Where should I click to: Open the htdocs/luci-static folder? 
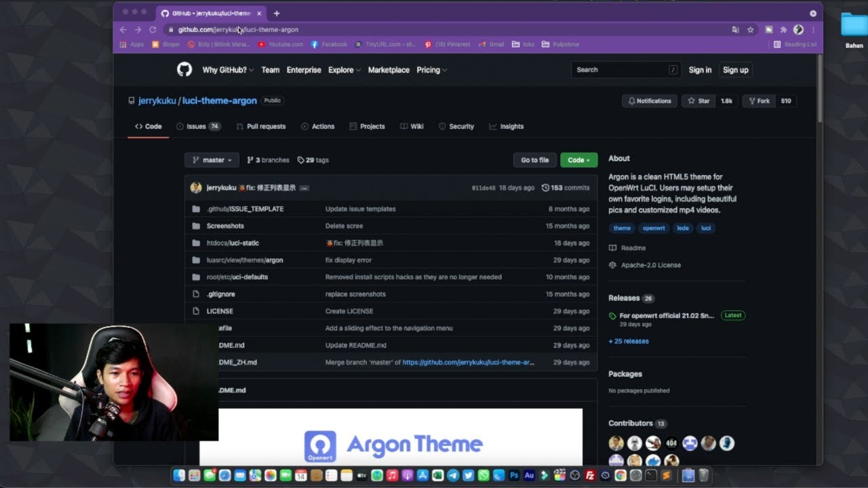click(233, 243)
